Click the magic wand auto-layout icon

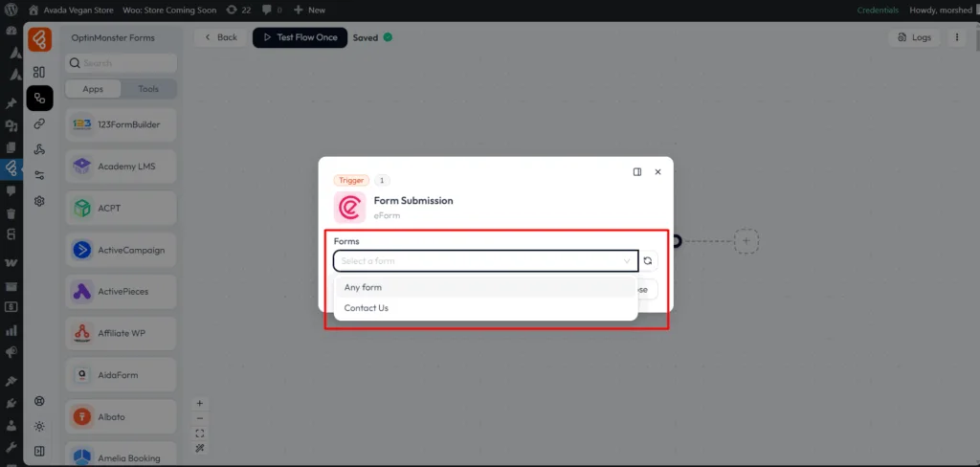click(200, 448)
